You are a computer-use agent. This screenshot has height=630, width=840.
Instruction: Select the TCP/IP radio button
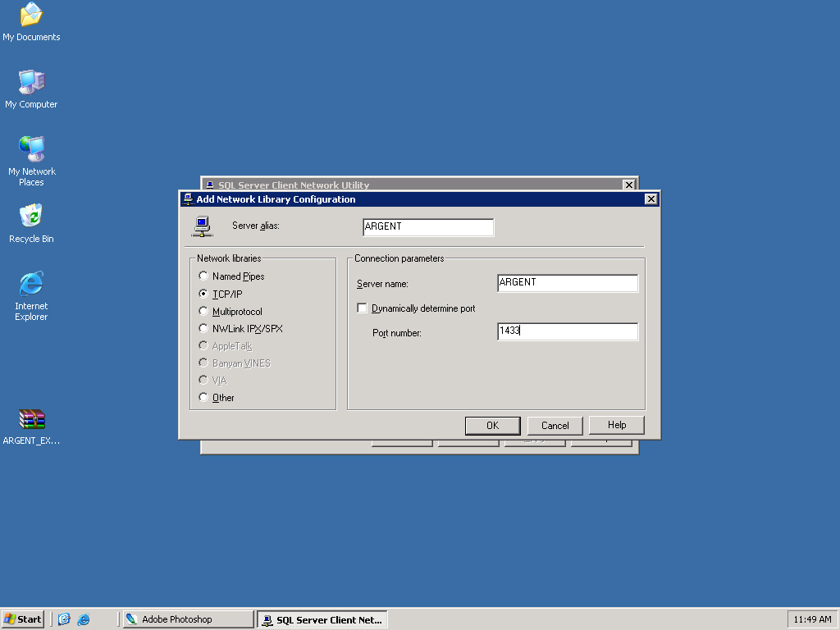[x=204, y=294]
